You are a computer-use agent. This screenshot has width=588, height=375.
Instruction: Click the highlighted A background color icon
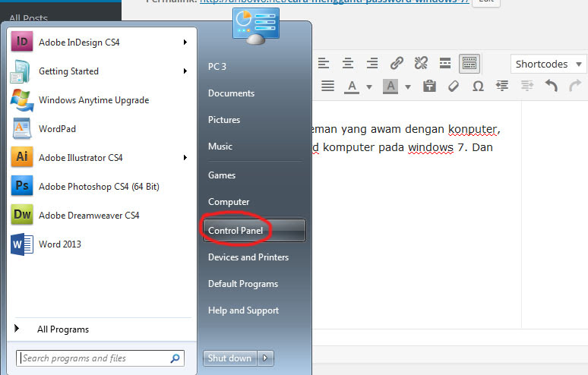(x=390, y=87)
